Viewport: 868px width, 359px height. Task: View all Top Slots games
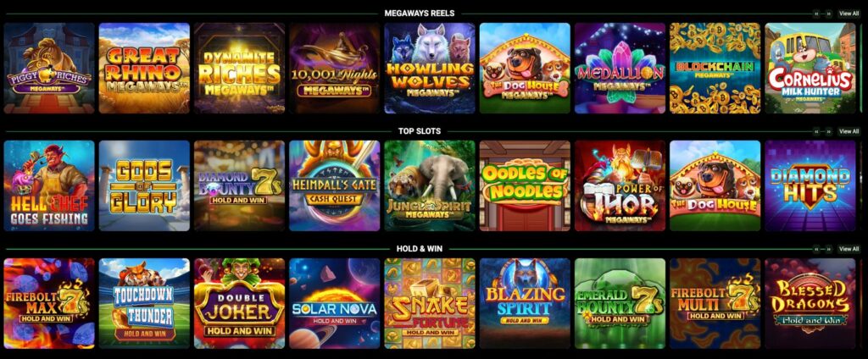tap(849, 131)
